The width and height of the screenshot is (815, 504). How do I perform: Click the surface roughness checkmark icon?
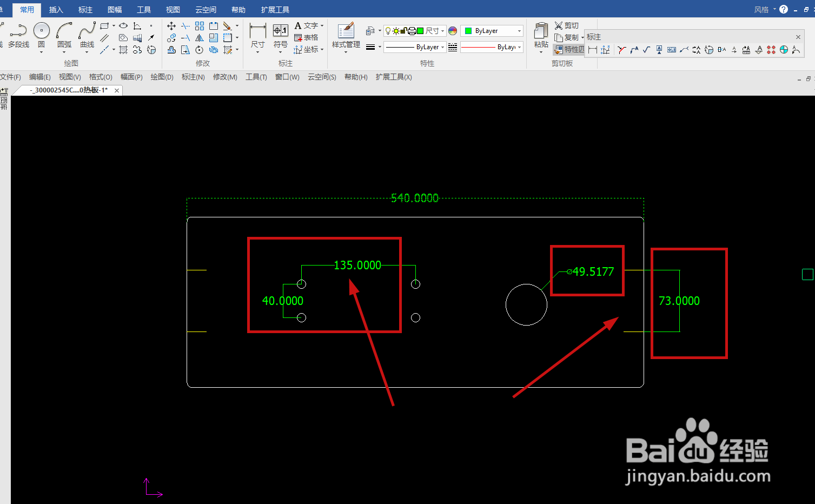[646, 50]
